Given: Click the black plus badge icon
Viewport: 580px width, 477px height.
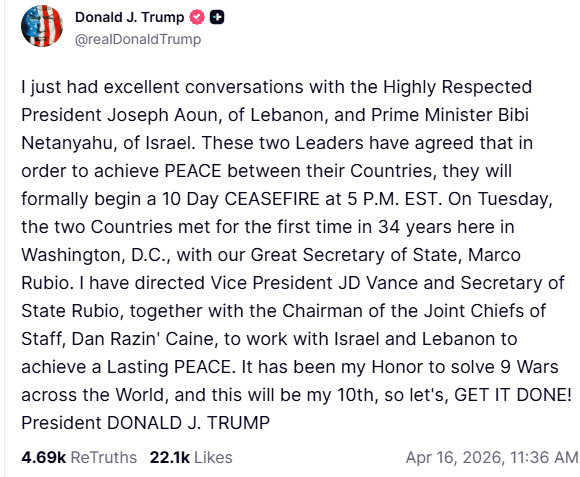Looking at the screenshot, I should (217, 17).
